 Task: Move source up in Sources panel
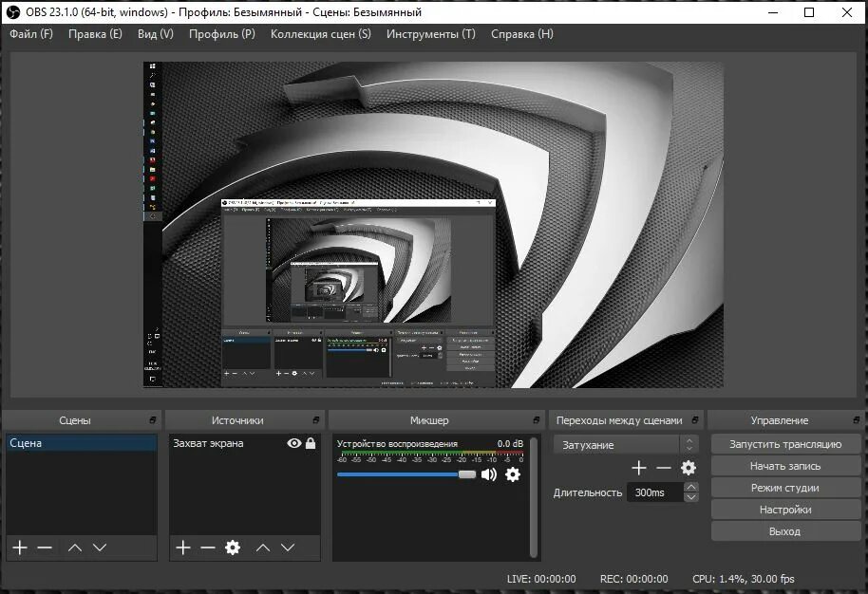pyautogui.click(x=263, y=548)
